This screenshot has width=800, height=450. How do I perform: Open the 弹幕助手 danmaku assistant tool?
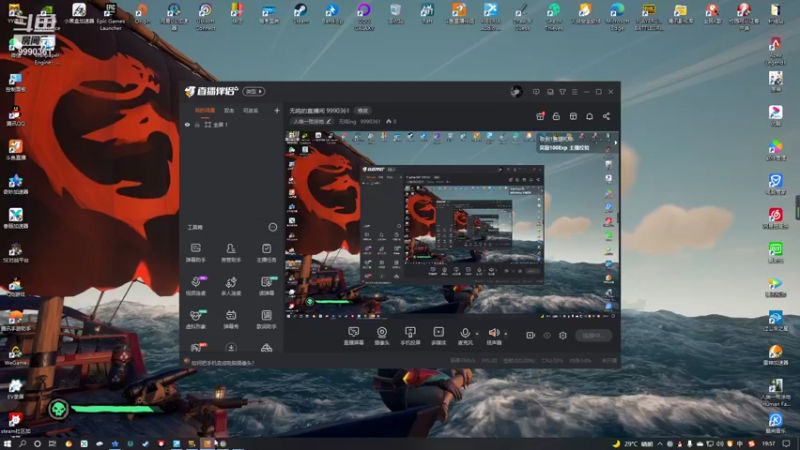click(x=195, y=253)
